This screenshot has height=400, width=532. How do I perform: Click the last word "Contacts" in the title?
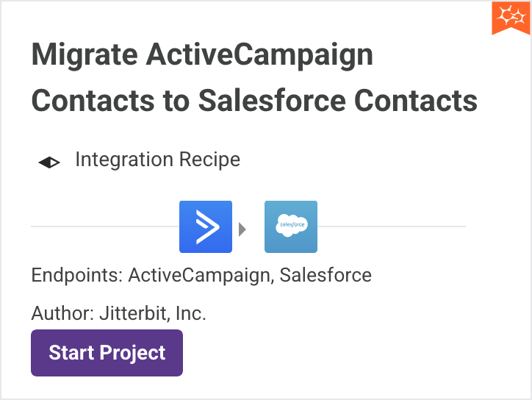coord(416,101)
